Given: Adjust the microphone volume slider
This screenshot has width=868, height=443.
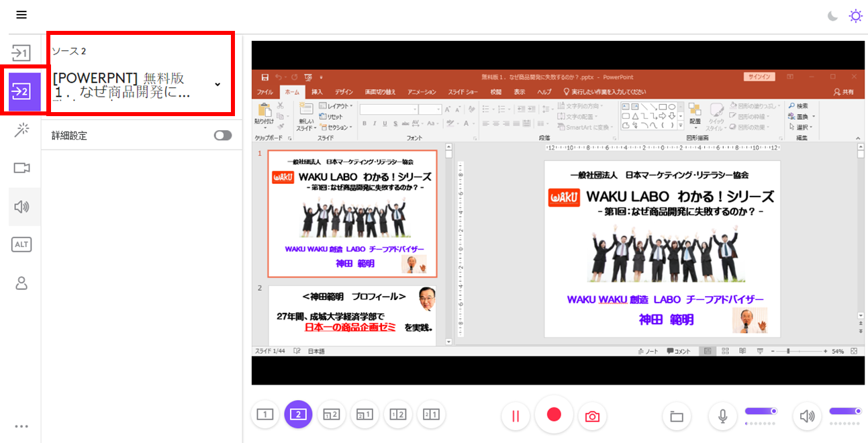Looking at the screenshot, I should [x=761, y=411].
